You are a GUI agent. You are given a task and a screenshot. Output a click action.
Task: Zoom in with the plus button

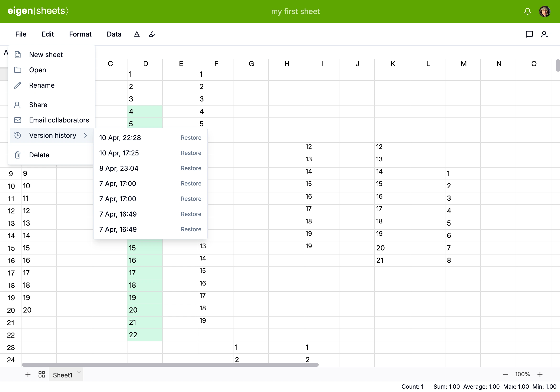(x=540, y=374)
